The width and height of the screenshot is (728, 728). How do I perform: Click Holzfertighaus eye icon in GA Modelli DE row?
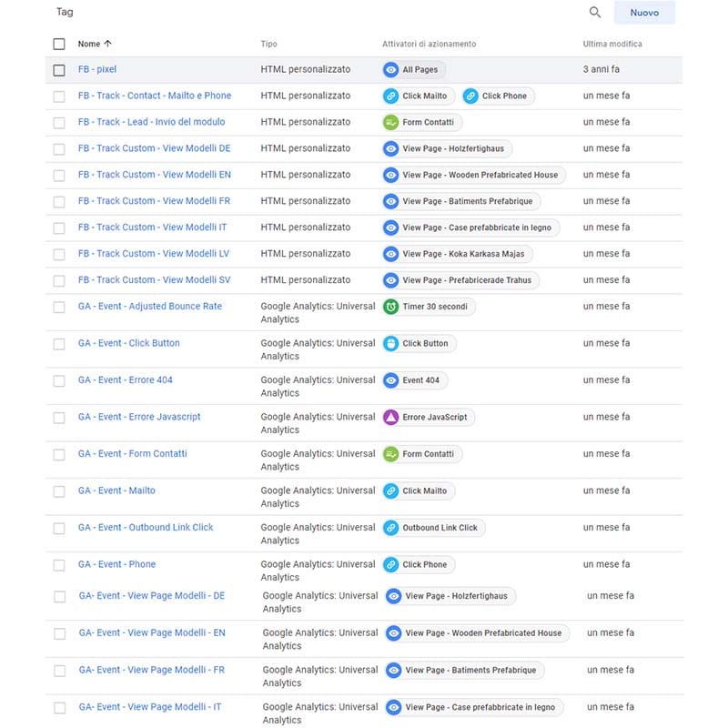click(x=394, y=596)
